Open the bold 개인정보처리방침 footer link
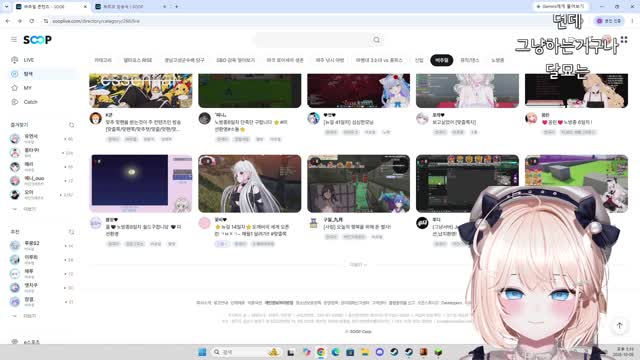The height and width of the screenshot is (360, 640). point(279,303)
